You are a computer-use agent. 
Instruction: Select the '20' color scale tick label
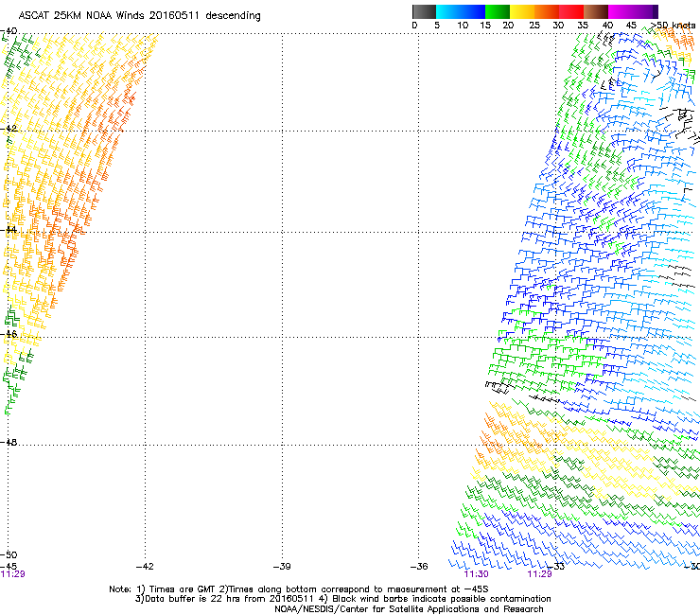[x=508, y=26]
